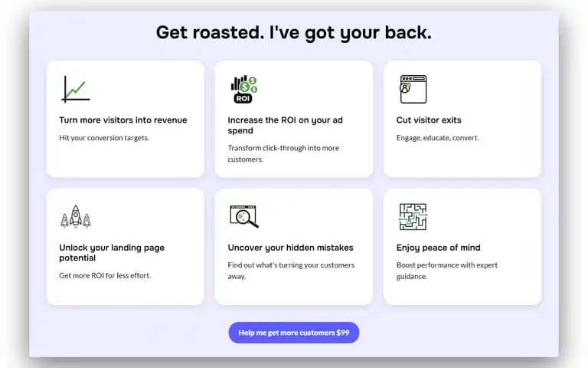Click 'Find out what's turning your customers away.' text
588x368 pixels.
[291, 271]
